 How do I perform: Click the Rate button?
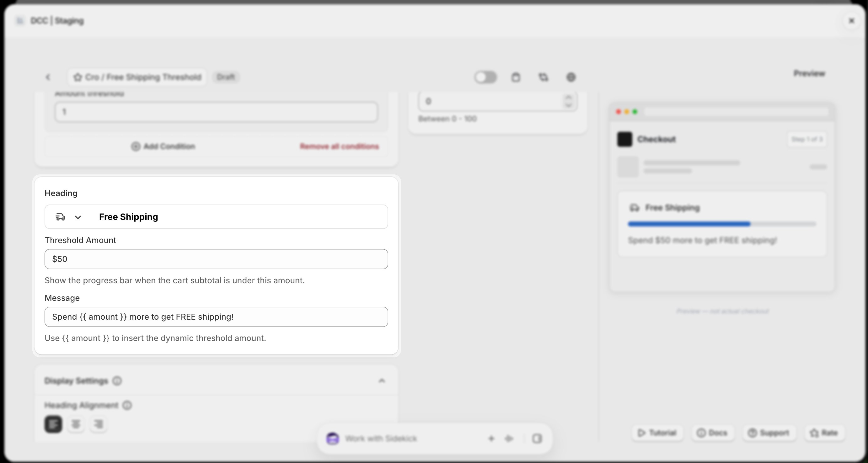click(824, 433)
